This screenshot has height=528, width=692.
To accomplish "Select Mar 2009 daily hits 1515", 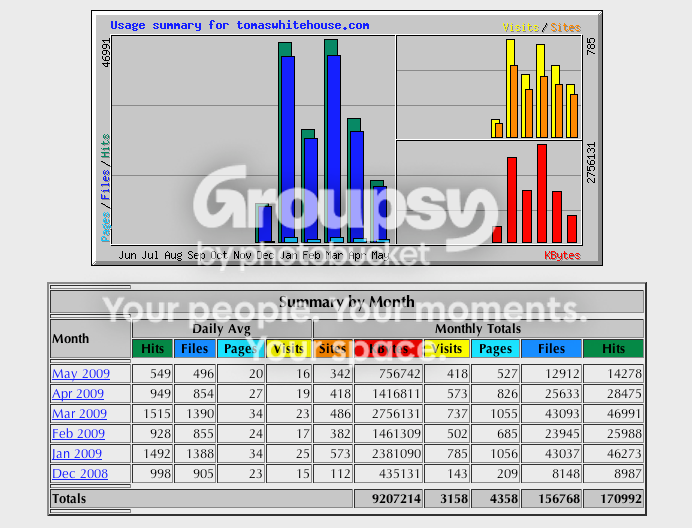I will coord(152,414).
